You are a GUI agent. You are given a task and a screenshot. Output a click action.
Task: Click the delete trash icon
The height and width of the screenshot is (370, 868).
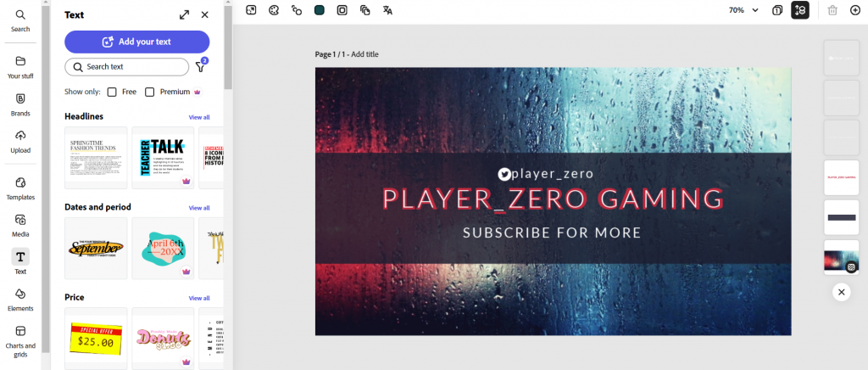pos(832,10)
